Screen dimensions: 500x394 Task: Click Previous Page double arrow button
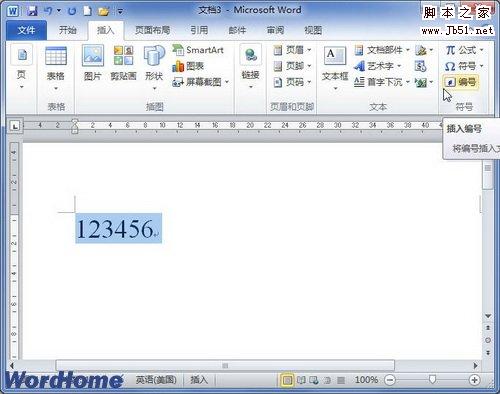[488, 328]
